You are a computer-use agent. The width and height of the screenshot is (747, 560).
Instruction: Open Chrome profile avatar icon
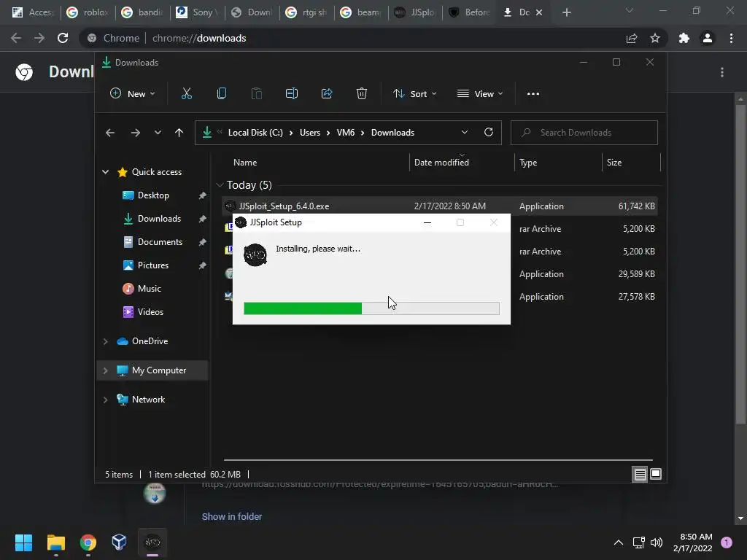point(708,38)
